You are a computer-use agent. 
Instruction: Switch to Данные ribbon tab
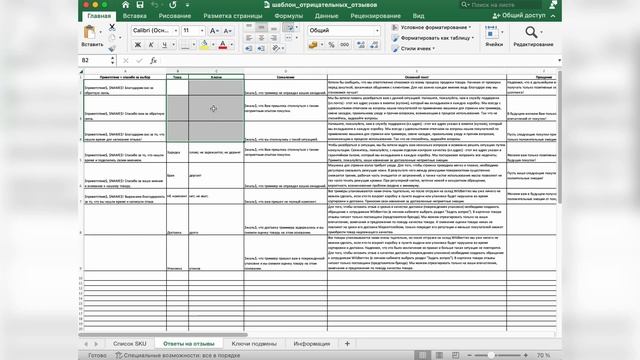pyautogui.click(x=327, y=16)
